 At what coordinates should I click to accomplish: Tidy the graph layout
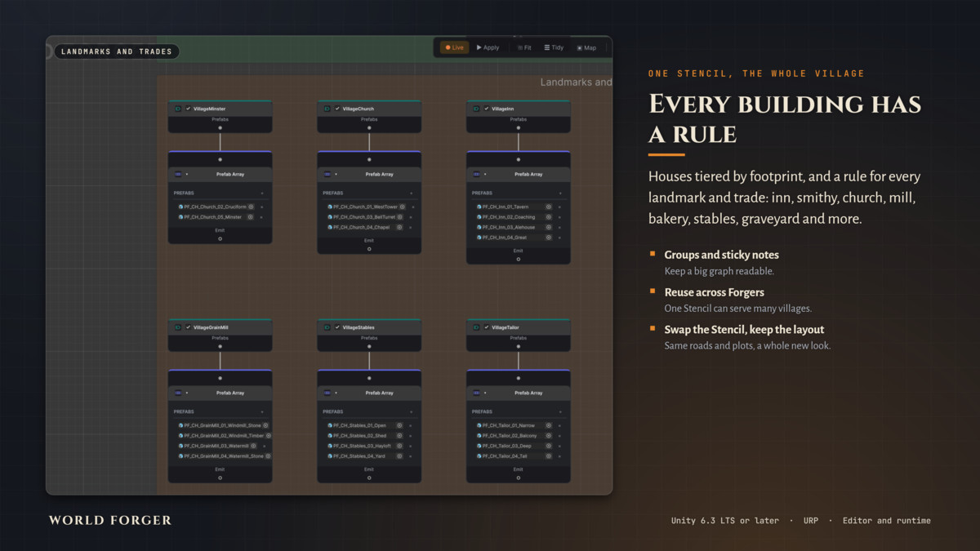(x=555, y=47)
